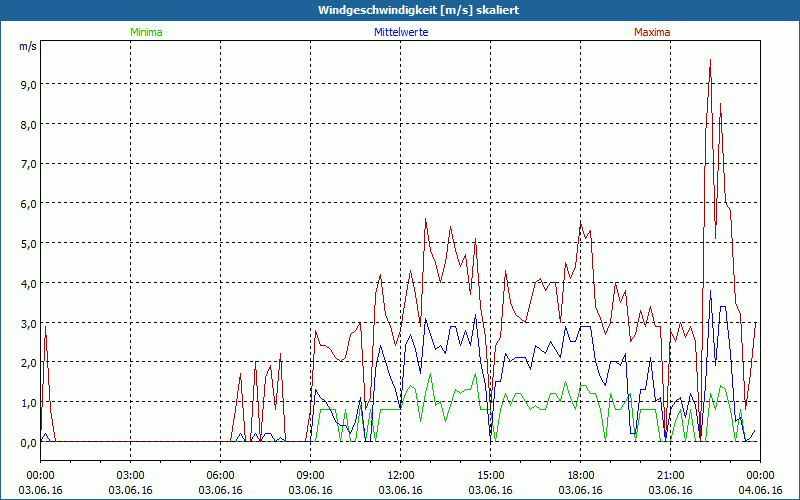Click the 6,0 y-axis value
Screen dimensions: 800x500
point(29,204)
